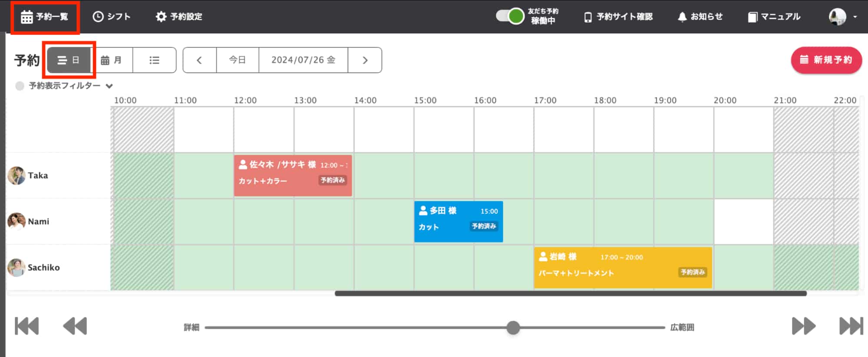Click Sachiko's staff avatar

tap(17, 267)
